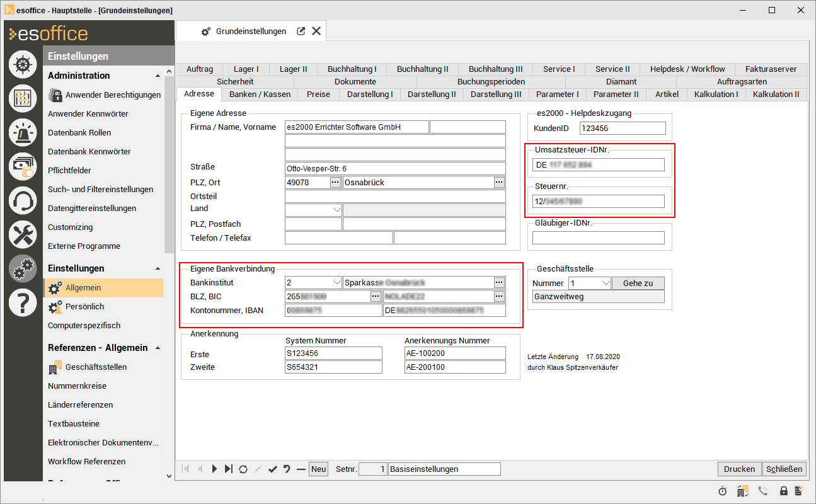Open the calendar grid module in sidebar

click(x=23, y=98)
